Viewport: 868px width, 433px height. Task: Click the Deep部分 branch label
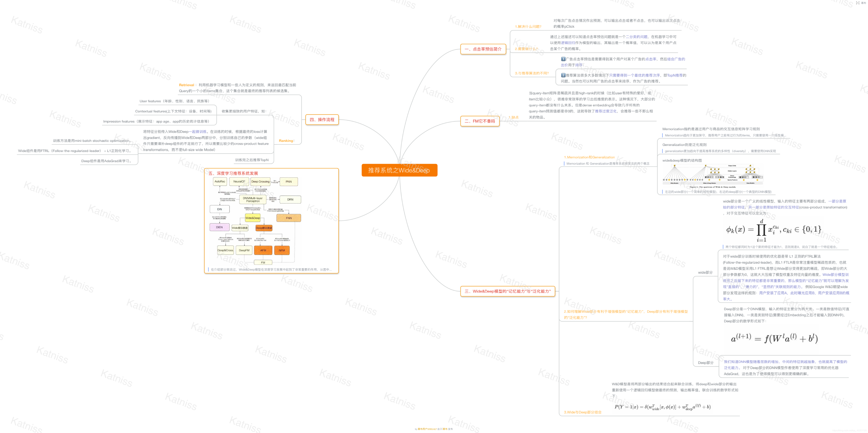tap(706, 363)
